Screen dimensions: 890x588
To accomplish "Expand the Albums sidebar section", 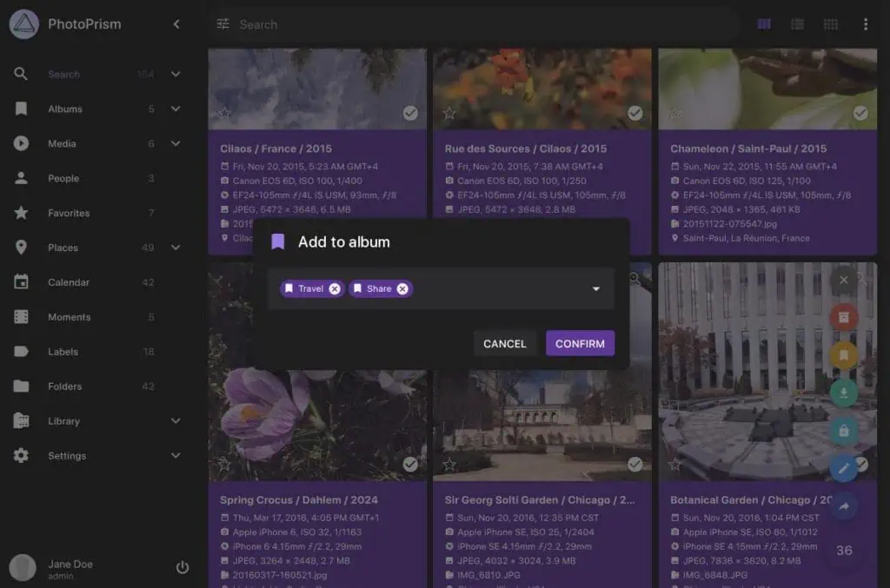I will 176,109.
